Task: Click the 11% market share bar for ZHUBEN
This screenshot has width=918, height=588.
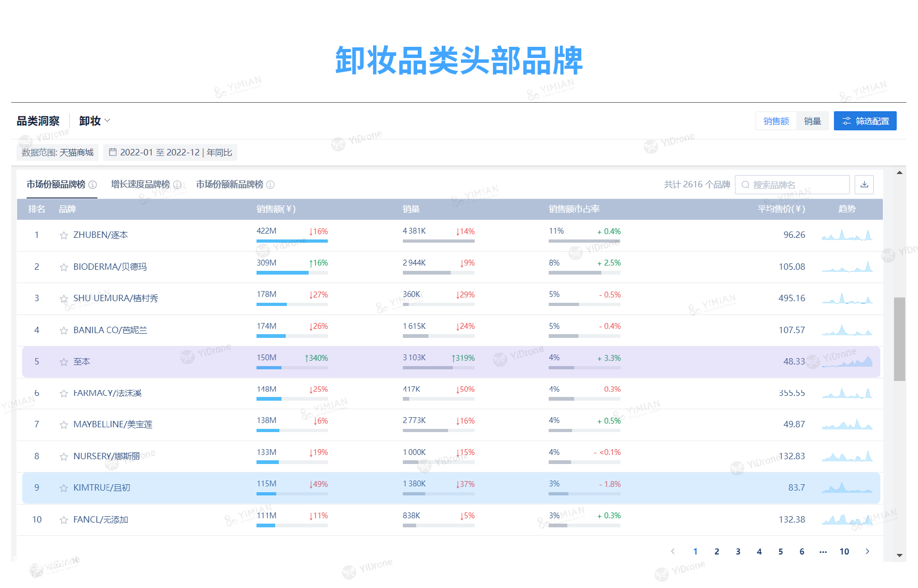Action: [584, 241]
